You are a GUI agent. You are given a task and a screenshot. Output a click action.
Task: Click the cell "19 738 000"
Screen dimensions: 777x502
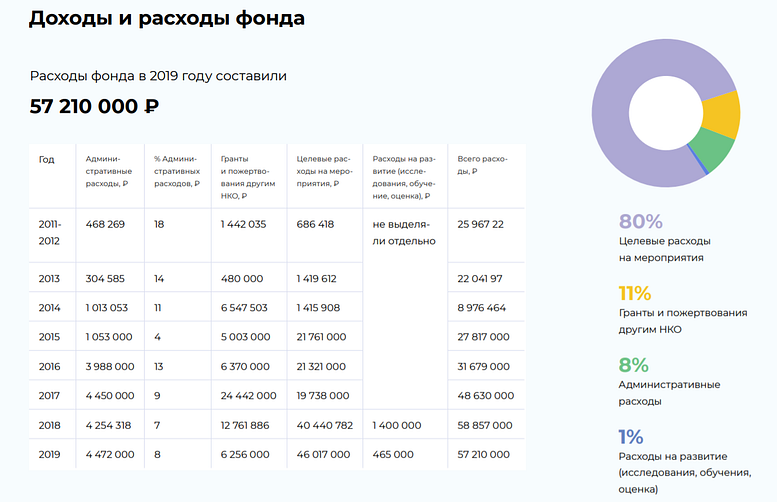coord(323,396)
